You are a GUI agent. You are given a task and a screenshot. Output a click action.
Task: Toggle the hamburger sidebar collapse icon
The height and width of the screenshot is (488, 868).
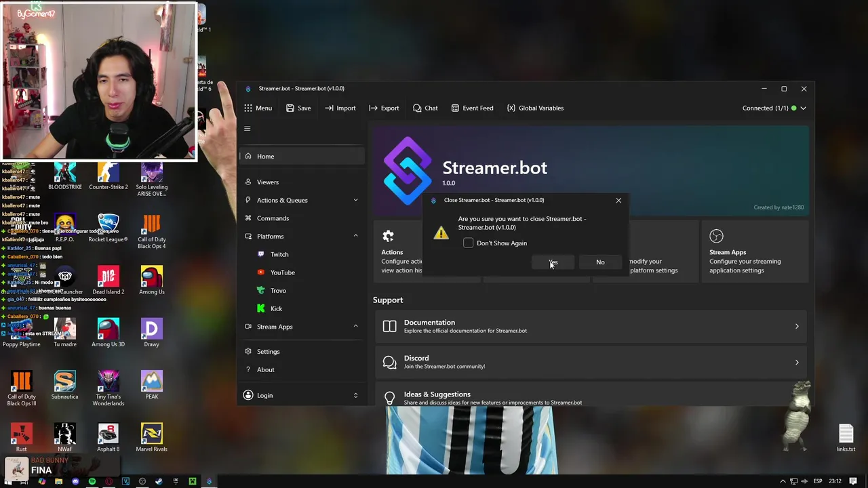tap(248, 129)
